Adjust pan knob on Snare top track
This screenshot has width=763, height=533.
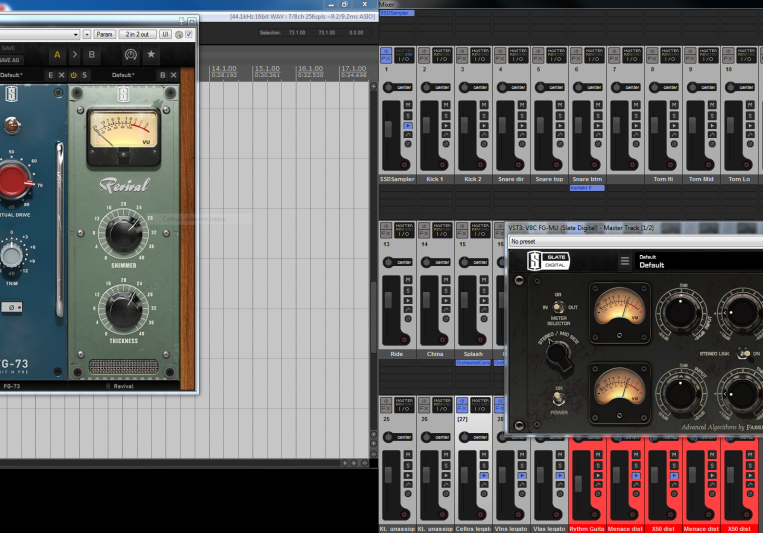(x=540, y=88)
